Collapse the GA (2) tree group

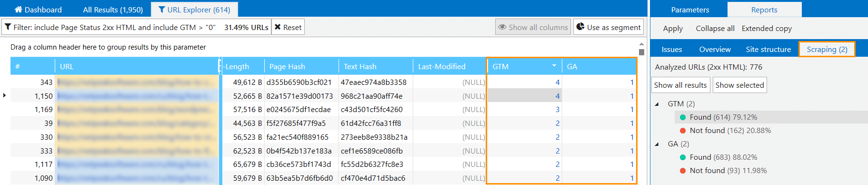coord(657,144)
